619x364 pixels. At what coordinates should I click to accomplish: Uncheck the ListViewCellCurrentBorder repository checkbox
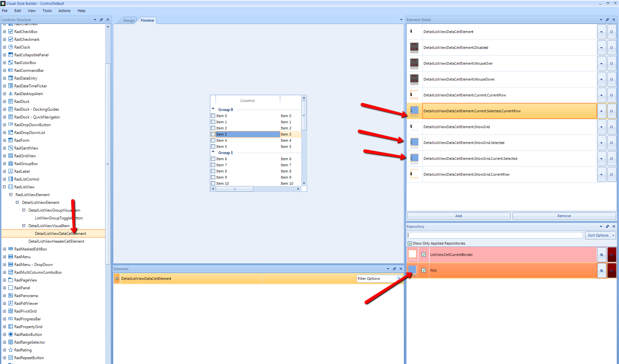(424, 255)
